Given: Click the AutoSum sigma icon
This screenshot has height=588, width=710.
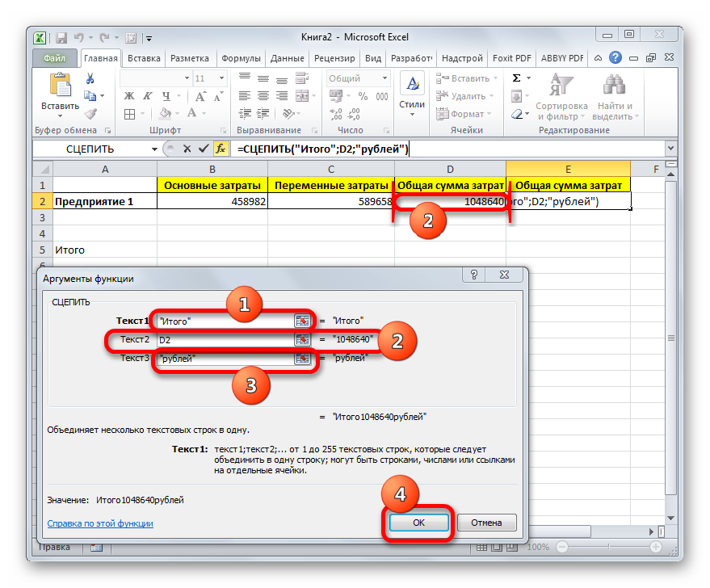Looking at the screenshot, I should pyautogui.click(x=517, y=78).
